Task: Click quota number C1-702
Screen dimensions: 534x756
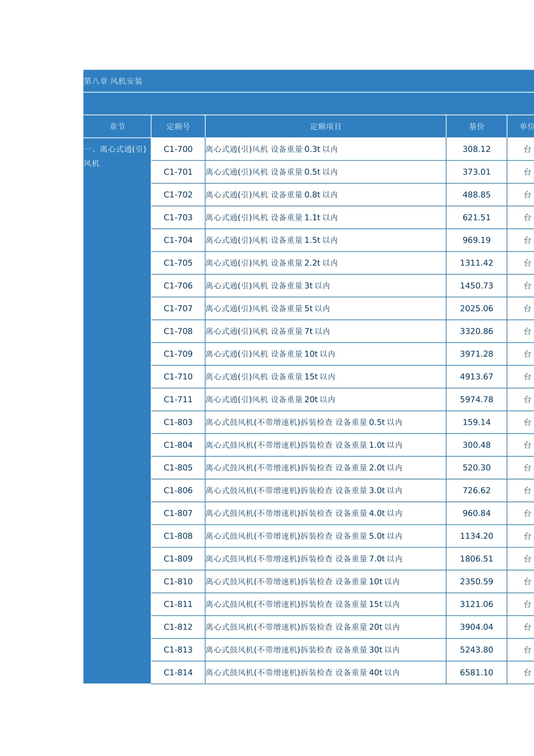Action: pos(178,195)
